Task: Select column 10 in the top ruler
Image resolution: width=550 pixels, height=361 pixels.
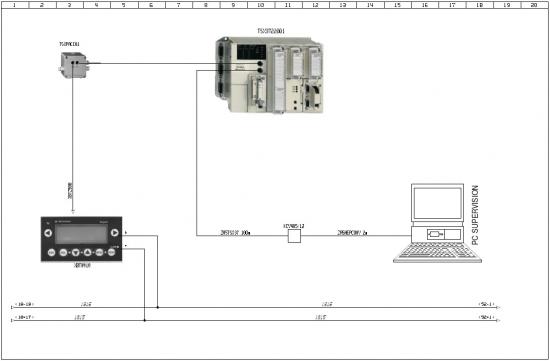Action: (261, 5)
